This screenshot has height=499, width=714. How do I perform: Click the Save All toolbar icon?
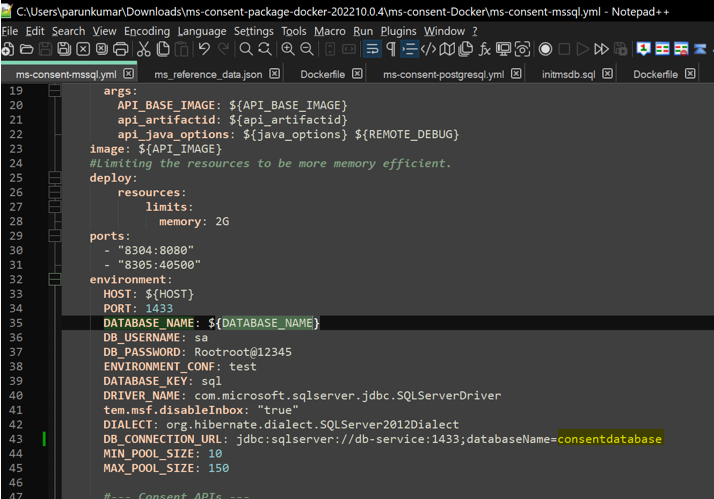64,49
